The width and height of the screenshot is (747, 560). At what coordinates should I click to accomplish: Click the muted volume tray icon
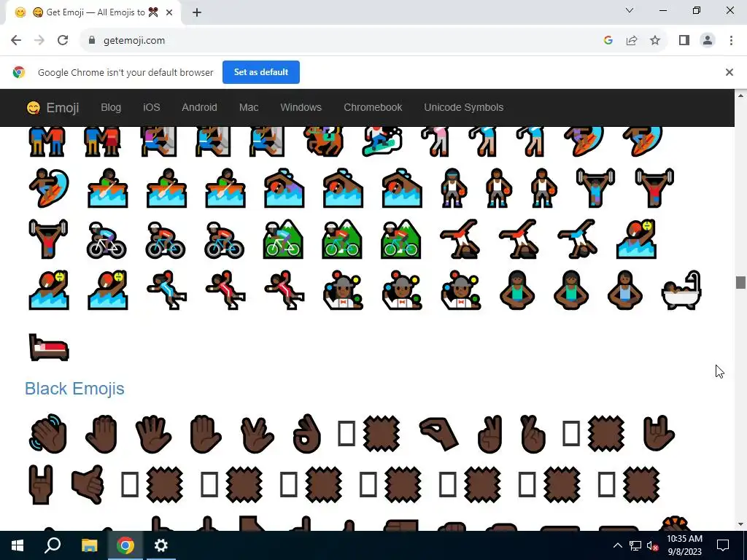tap(652, 545)
